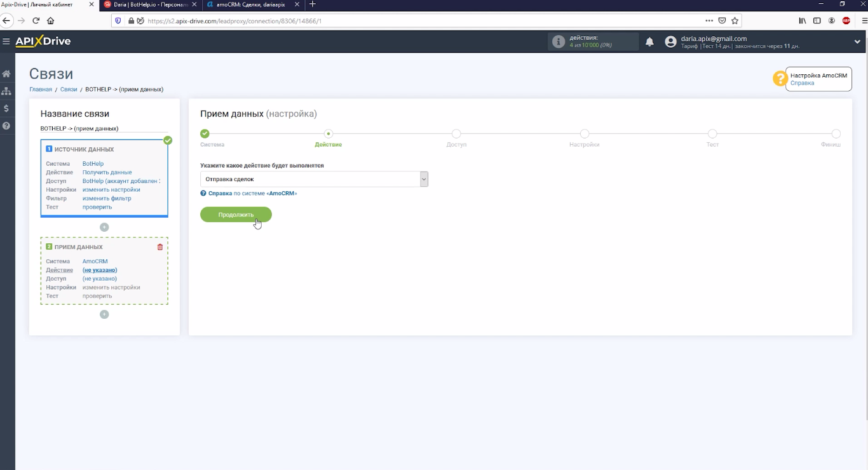Open a new browser tab
Image resolution: width=868 pixels, height=470 pixels.
[312, 4]
